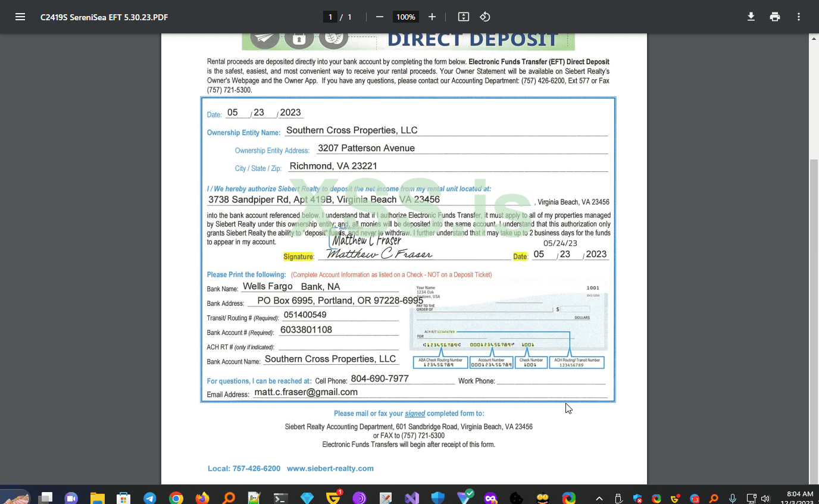Click the Bank Name field
The image size is (819, 504).
point(320,287)
